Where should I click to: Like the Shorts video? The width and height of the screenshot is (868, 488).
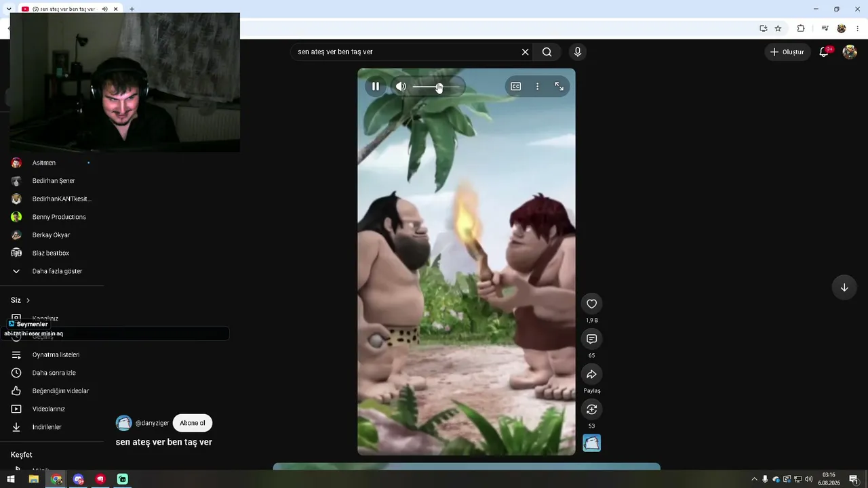[591, 304]
